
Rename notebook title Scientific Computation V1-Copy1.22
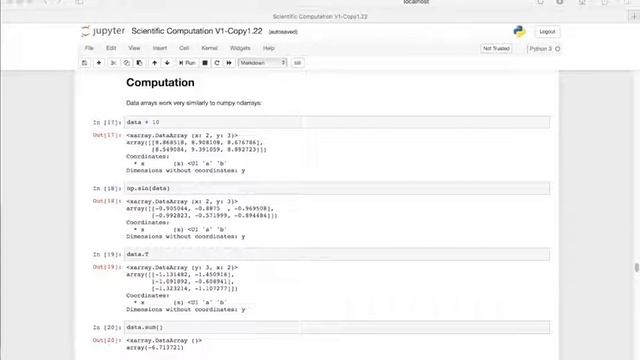click(x=197, y=31)
